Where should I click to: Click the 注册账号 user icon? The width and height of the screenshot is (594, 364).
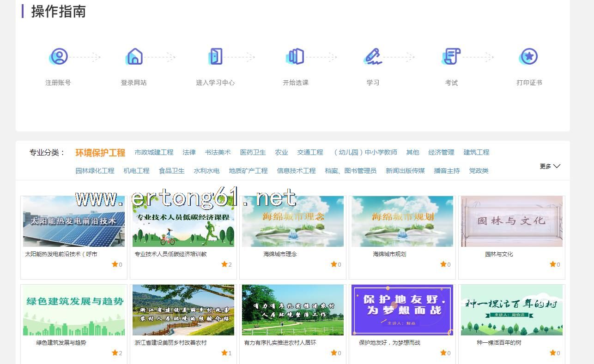(x=59, y=57)
